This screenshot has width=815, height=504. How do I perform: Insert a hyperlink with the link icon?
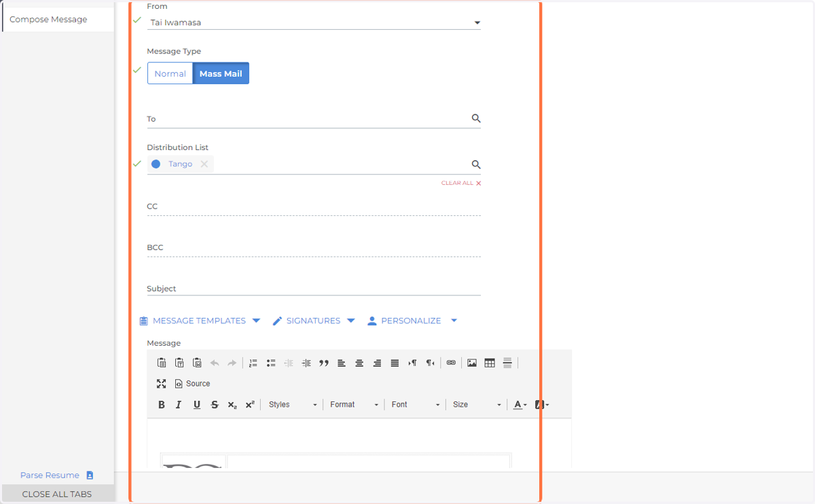tap(451, 363)
